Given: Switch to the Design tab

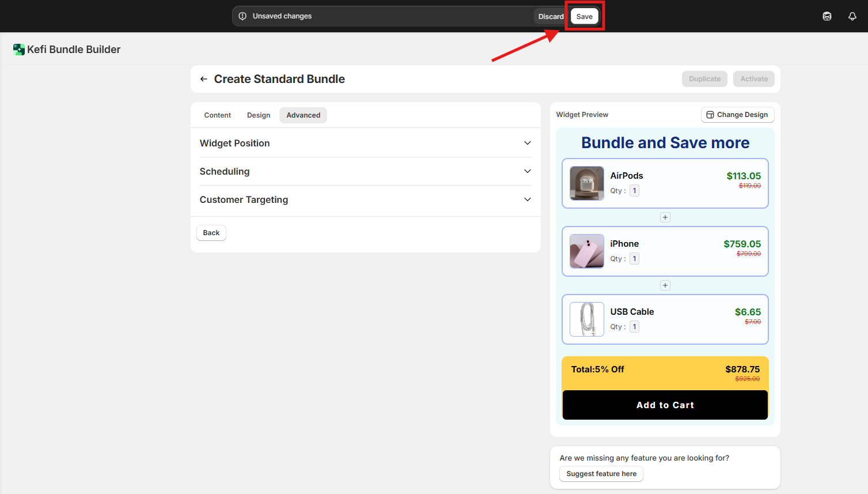Looking at the screenshot, I should point(259,115).
